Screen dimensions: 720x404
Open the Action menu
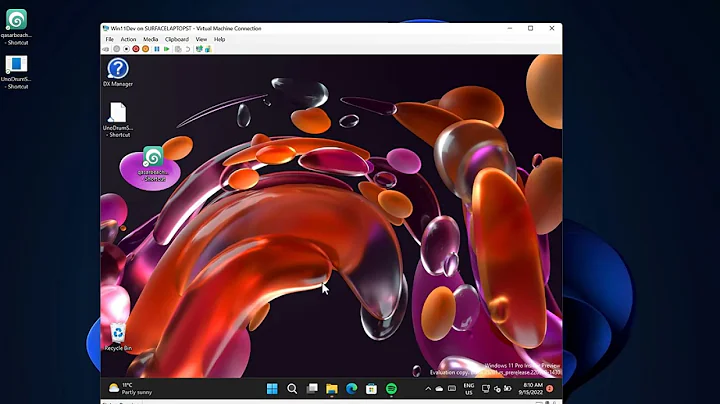128,39
